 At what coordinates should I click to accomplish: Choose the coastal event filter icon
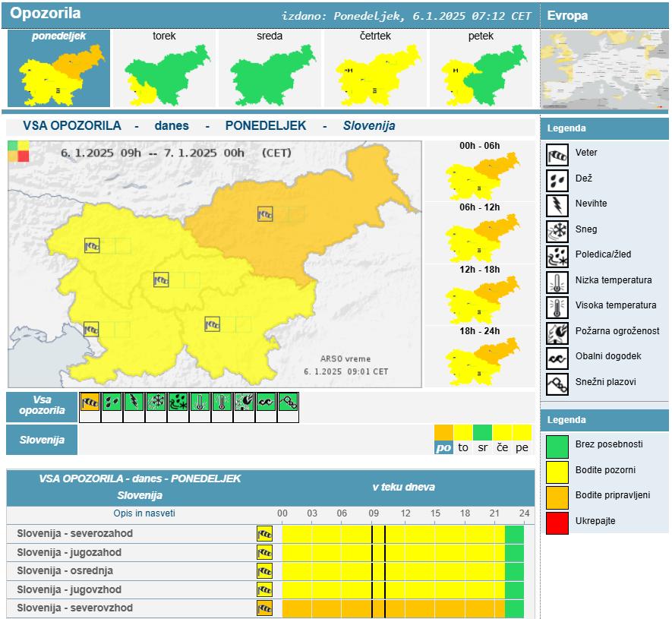point(267,402)
